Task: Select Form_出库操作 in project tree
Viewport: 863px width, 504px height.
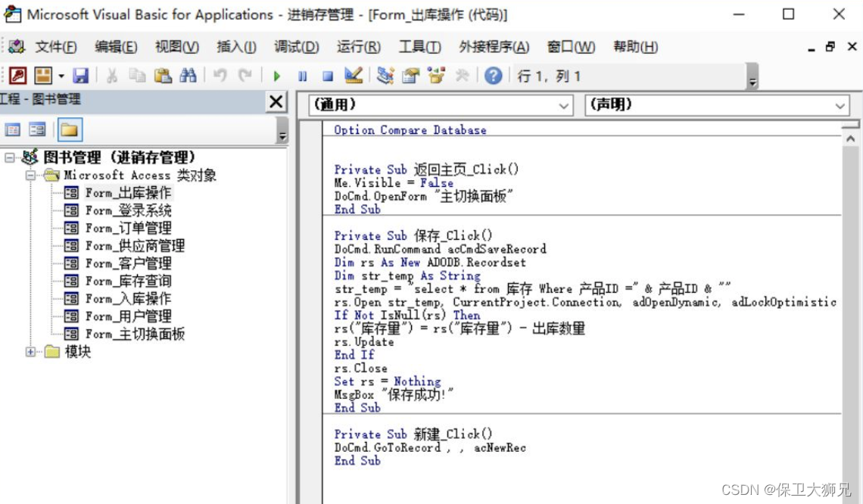Action: 128,192
